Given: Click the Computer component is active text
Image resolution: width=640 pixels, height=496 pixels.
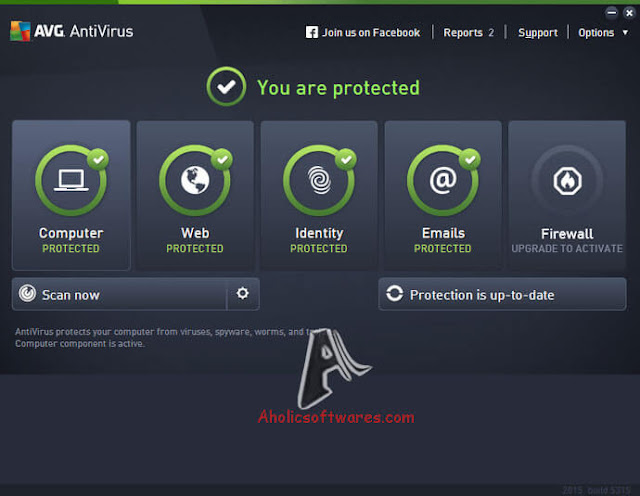Looking at the screenshot, I should tap(80, 344).
